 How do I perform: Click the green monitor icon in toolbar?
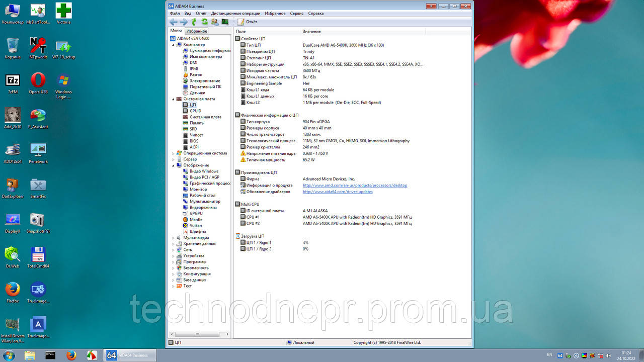tap(225, 22)
